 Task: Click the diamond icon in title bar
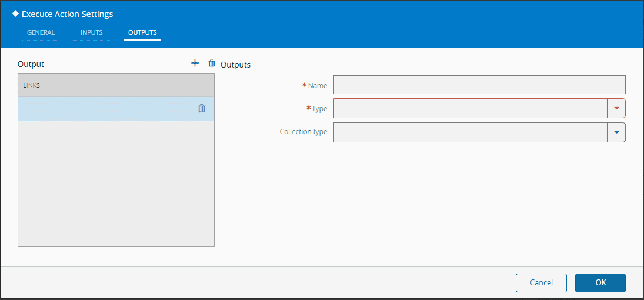tap(15, 14)
